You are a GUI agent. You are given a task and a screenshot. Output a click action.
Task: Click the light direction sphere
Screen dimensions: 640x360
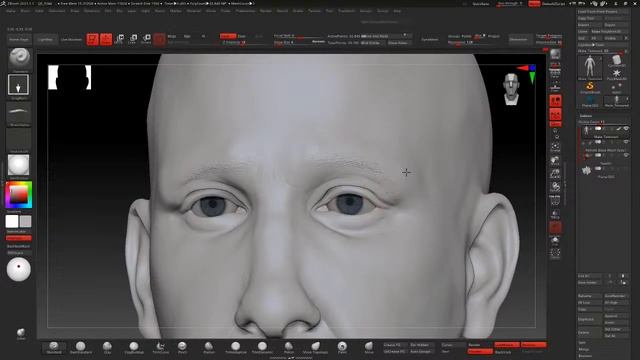tap(18, 269)
